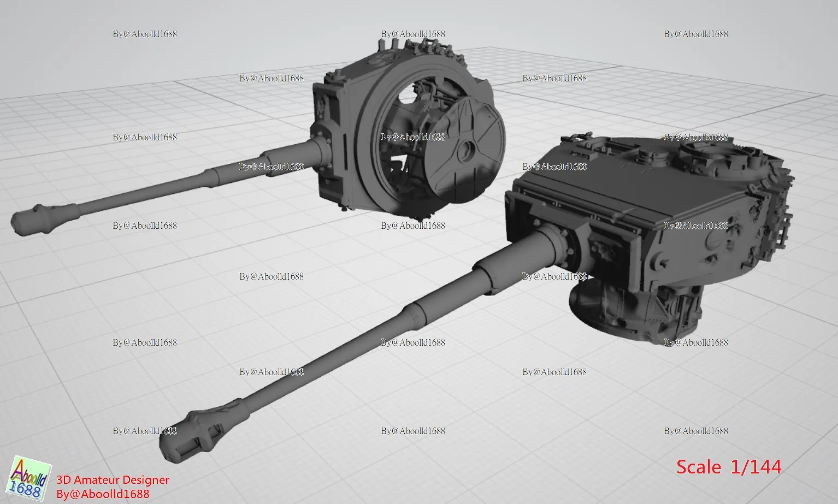Click the red "Scale 1/144" label
This screenshot has width=838, height=504.
click(729, 467)
